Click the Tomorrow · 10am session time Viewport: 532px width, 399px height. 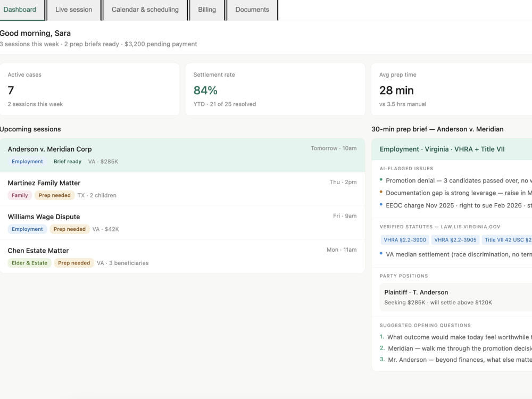(x=334, y=148)
